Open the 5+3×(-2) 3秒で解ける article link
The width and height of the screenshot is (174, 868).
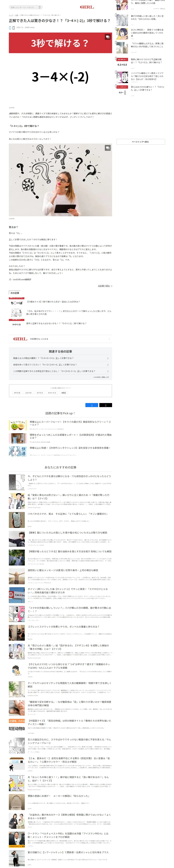56,323
